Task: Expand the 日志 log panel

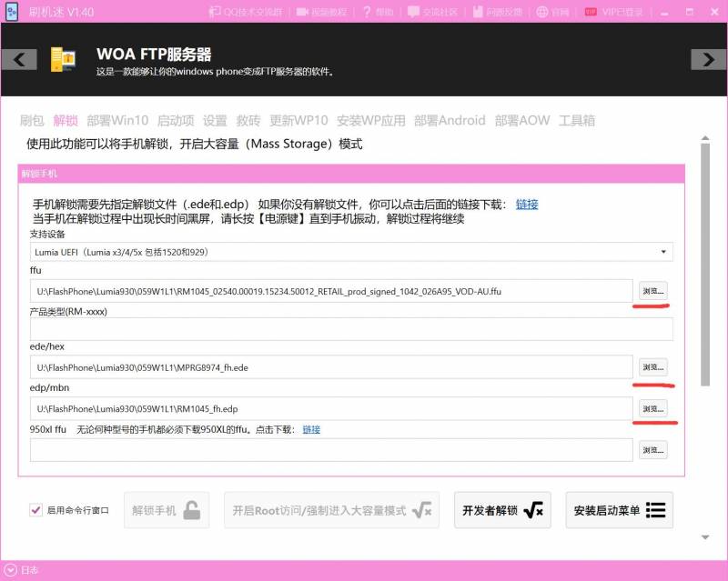Action: (20, 570)
